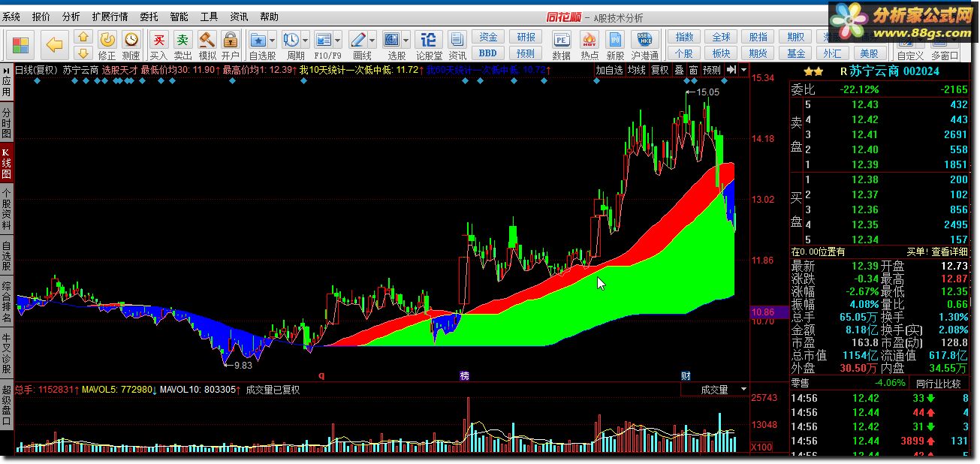Expand the 周期 period dropdown arrow
980x464 pixels.
click(x=305, y=40)
